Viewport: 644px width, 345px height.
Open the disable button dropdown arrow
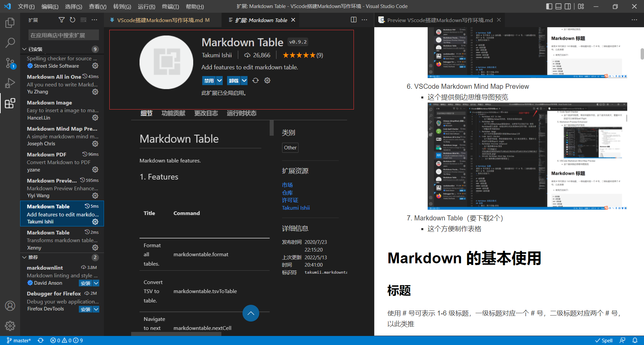tap(219, 80)
